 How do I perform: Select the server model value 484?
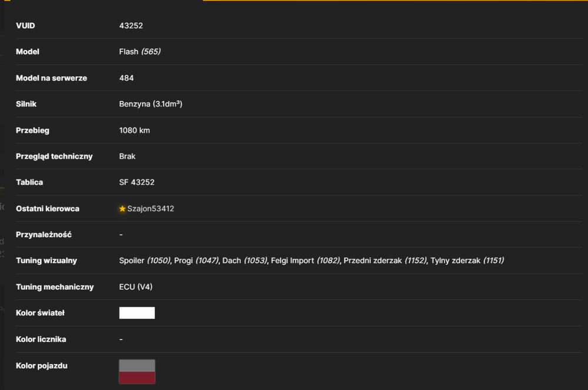click(126, 78)
